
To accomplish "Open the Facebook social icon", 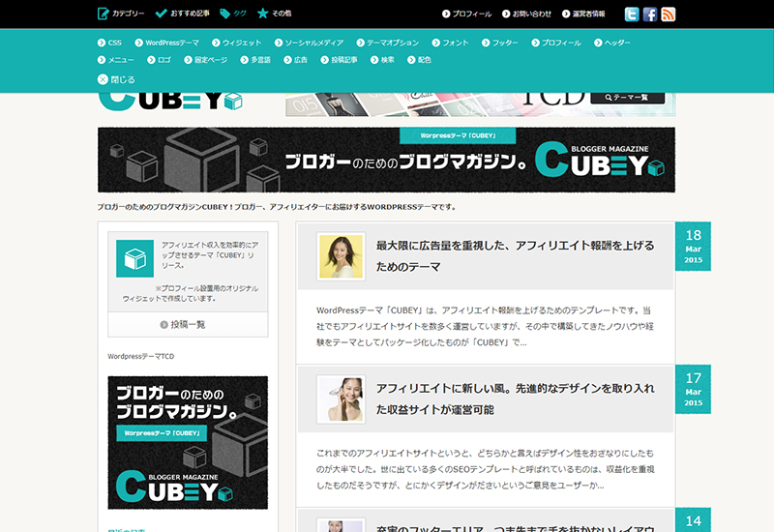I will tap(649, 14).
